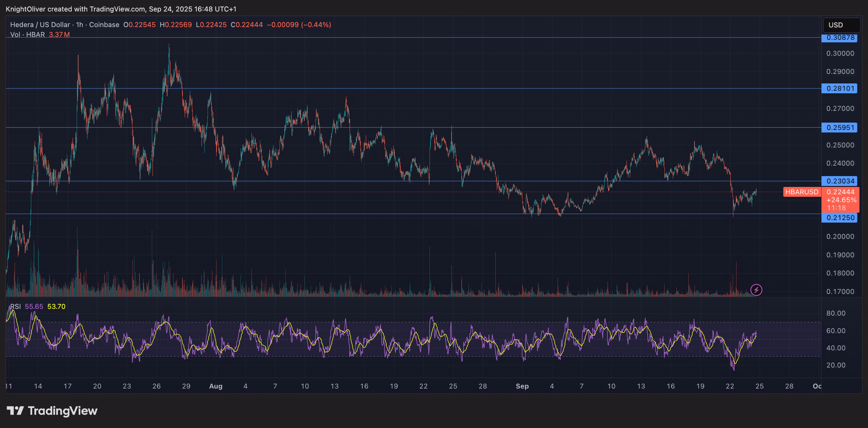The image size is (868, 428).
Task: Click the Hedera / US Dollar symbol title
Action: click(x=40, y=25)
